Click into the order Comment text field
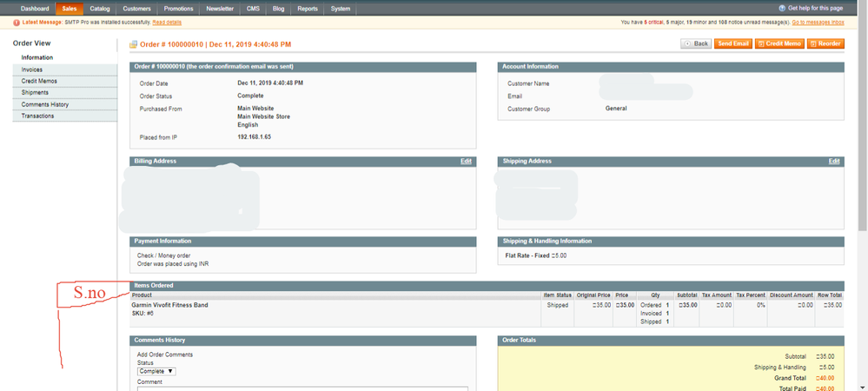868x391 pixels. pyautogui.click(x=301, y=388)
